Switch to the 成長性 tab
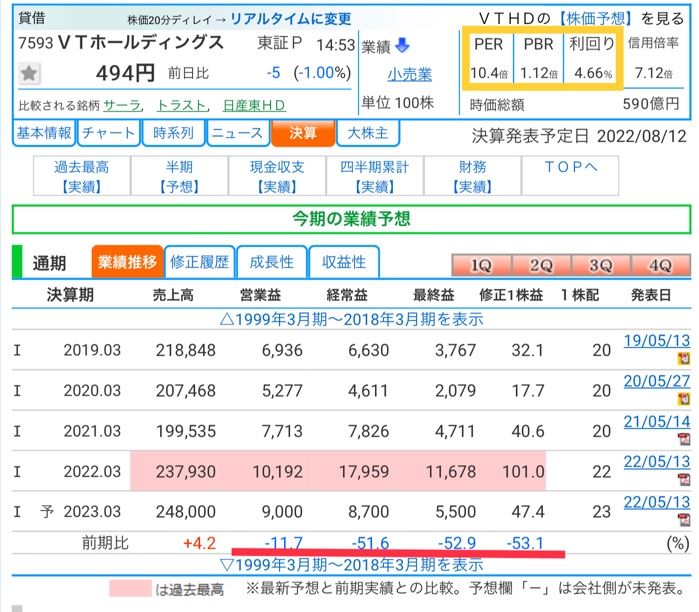Screen dimensions: 699x612 (271, 262)
